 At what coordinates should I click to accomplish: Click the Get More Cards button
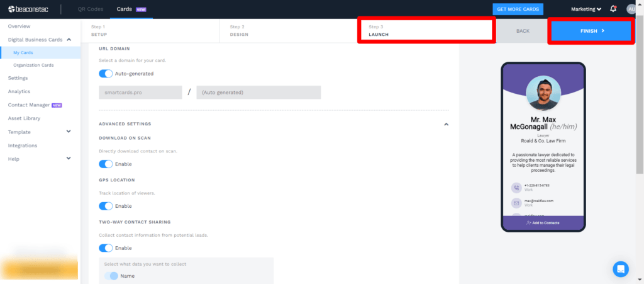[518, 9]
